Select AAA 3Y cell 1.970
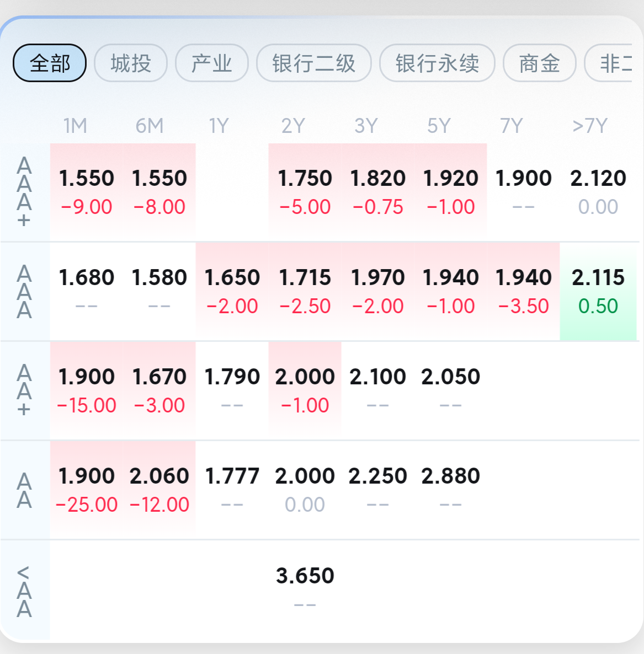Image resolution: width=644 pixels, height=654 pixels. click(377, 292)
